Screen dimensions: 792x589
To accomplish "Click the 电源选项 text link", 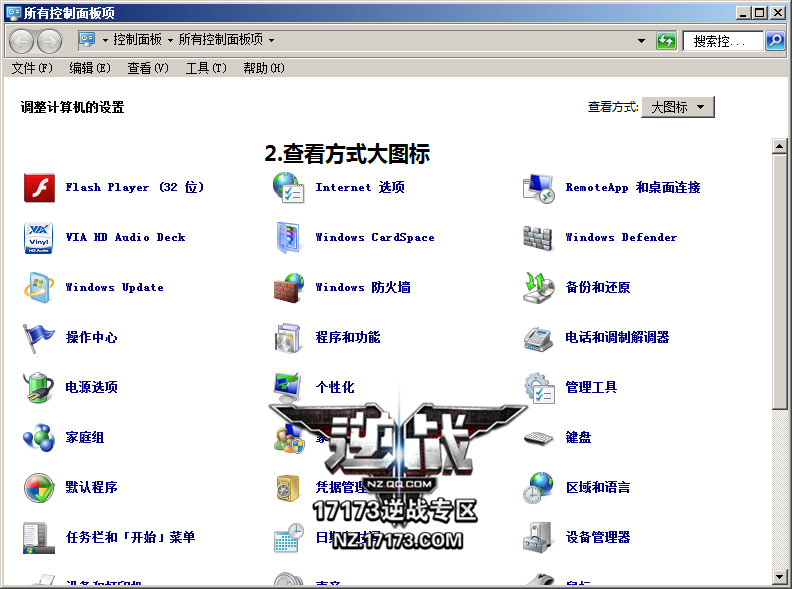I will (91, 387).
